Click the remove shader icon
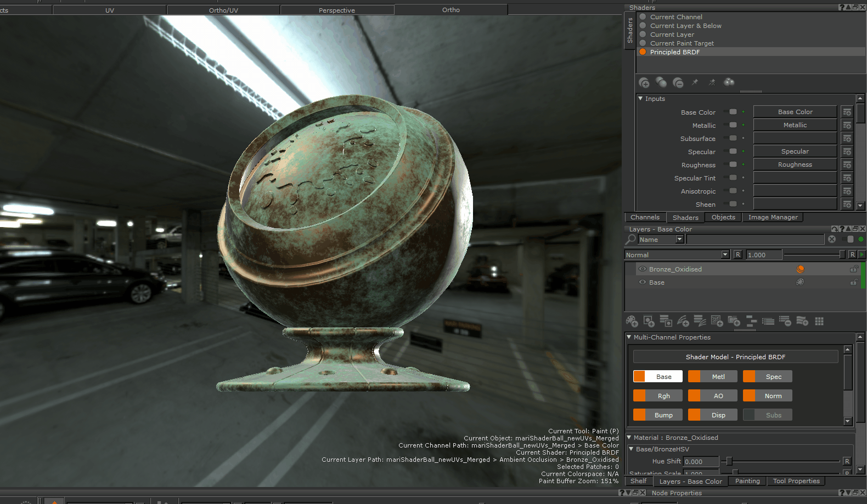 pos(678,83)
